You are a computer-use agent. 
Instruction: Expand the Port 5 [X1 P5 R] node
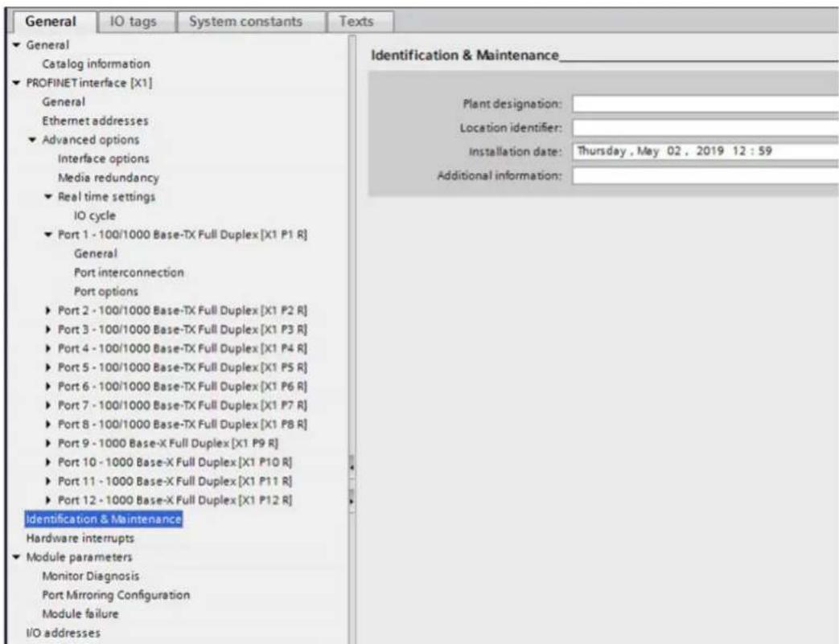pyautogui.click(x=48, y=367)
